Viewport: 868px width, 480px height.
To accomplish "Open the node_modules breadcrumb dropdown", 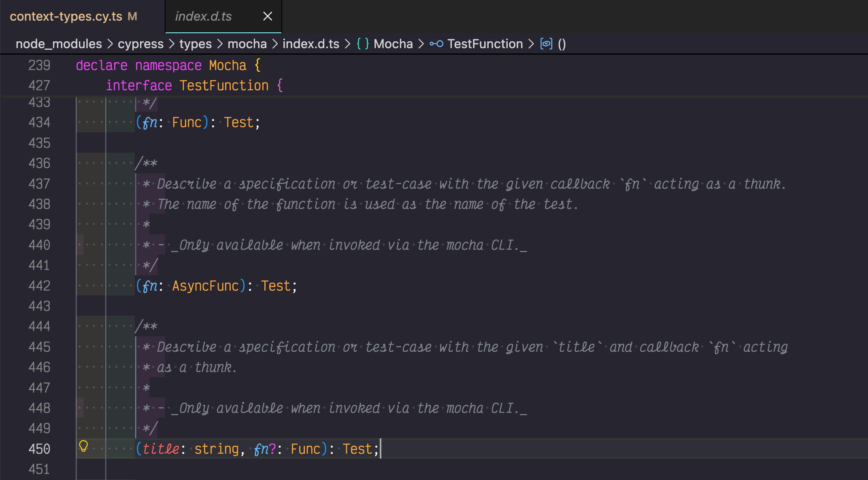I will [58, 44].
